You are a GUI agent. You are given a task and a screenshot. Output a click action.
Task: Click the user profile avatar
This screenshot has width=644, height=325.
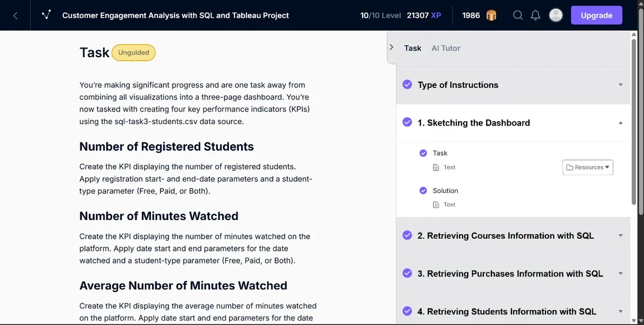tap(556, 15)
